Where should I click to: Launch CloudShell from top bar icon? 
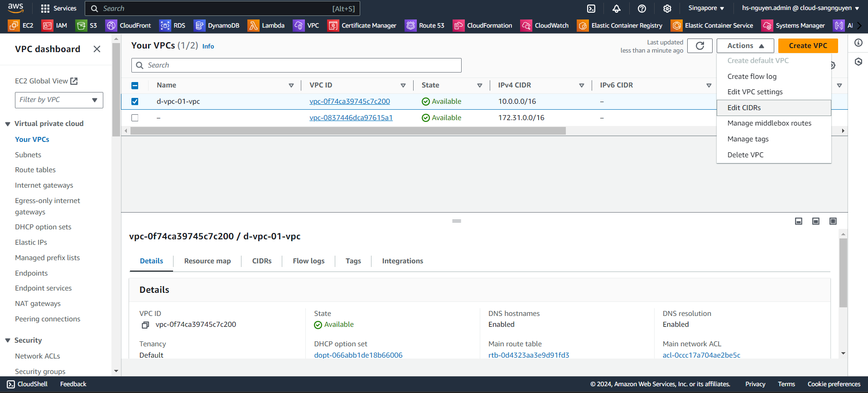(x=591, y=8)
